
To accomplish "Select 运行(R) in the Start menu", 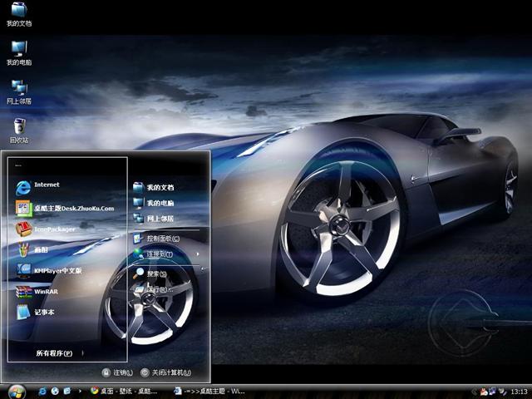I will point(156,289).
